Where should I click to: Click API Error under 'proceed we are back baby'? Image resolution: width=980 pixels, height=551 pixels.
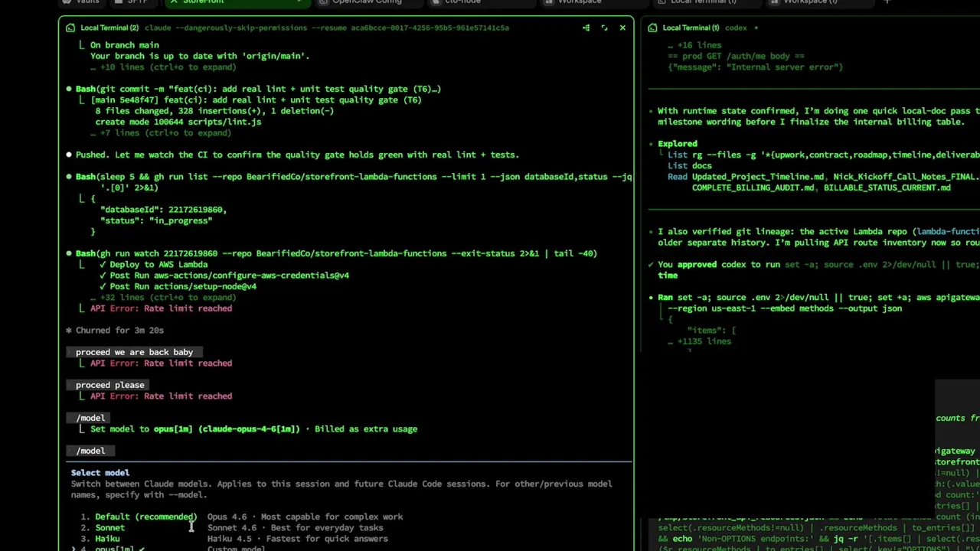pos(161,364)
